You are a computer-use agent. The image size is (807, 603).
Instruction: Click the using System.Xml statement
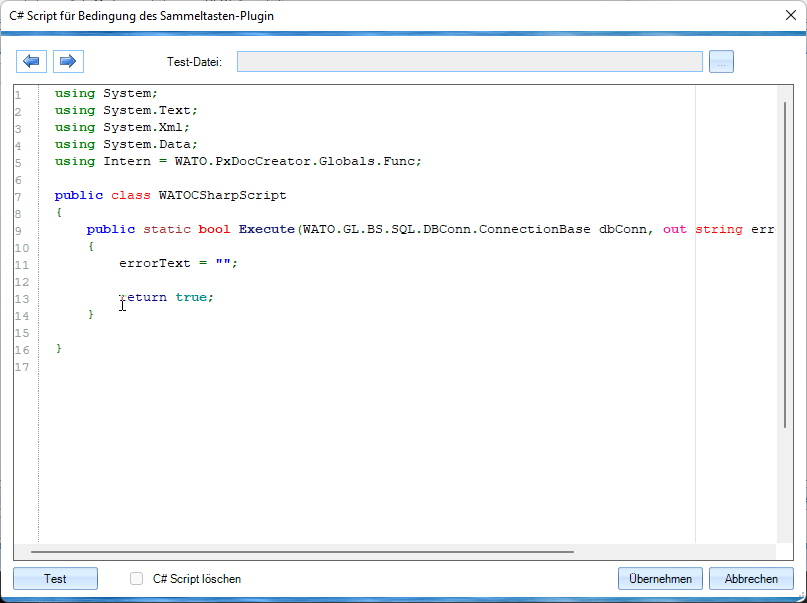tap(122, 127)
